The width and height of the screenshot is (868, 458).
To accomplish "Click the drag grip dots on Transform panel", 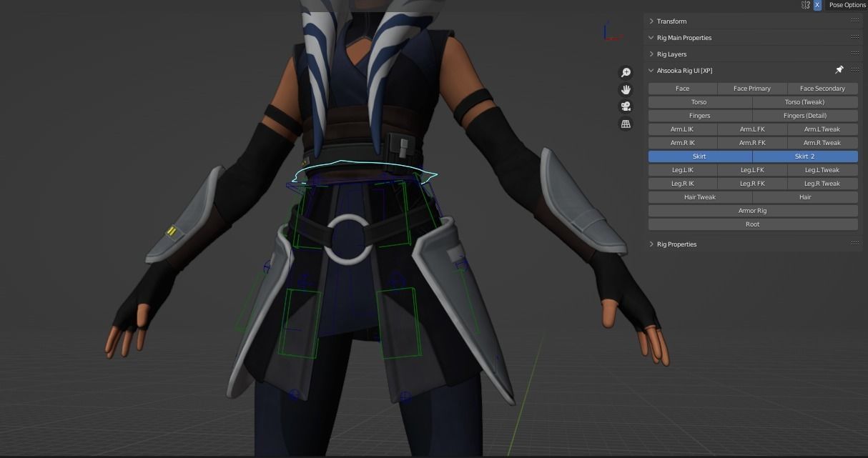I will coord(855,21).
